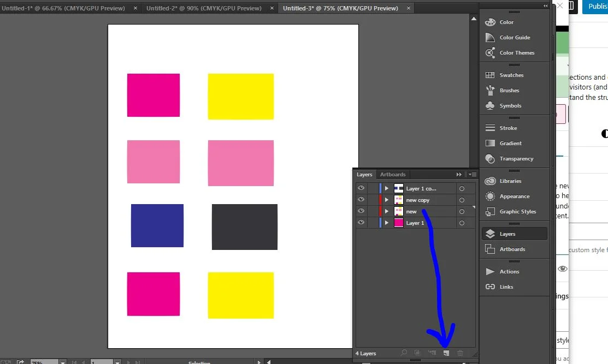Viewport: 608px width, 364px height.
Task: Click the Delete Selection trash icon
Action: coord(461,353)
